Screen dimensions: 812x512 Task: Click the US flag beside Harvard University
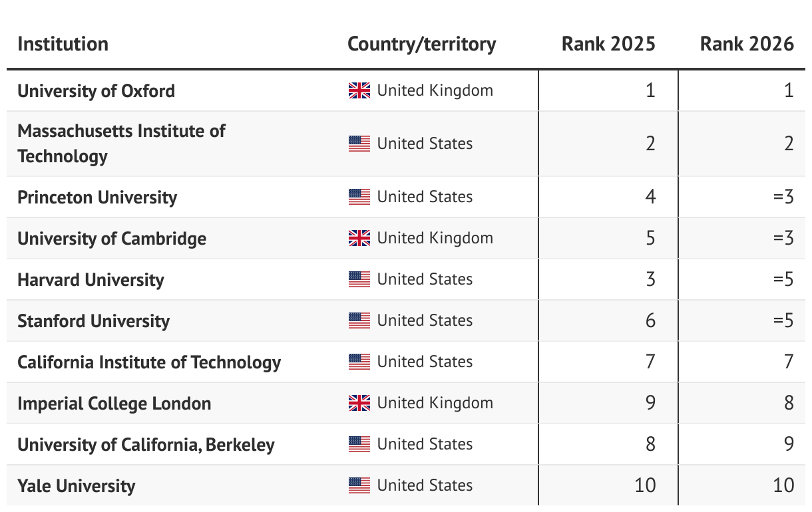coord(359,279)
